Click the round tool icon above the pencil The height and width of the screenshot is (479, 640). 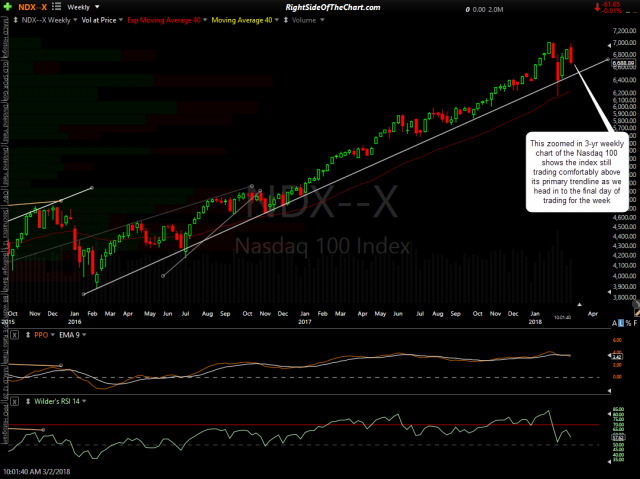636,304
